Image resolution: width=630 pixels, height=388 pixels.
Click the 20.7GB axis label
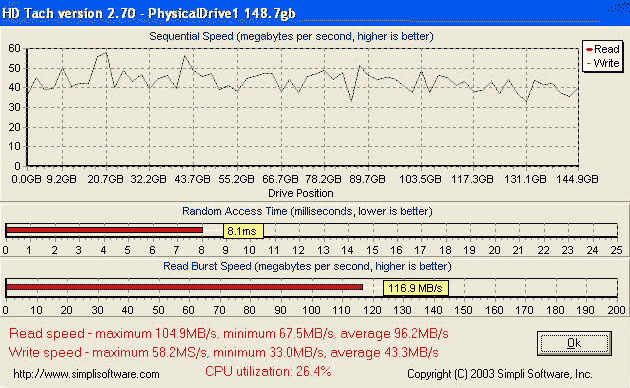(x=105, y=179)
